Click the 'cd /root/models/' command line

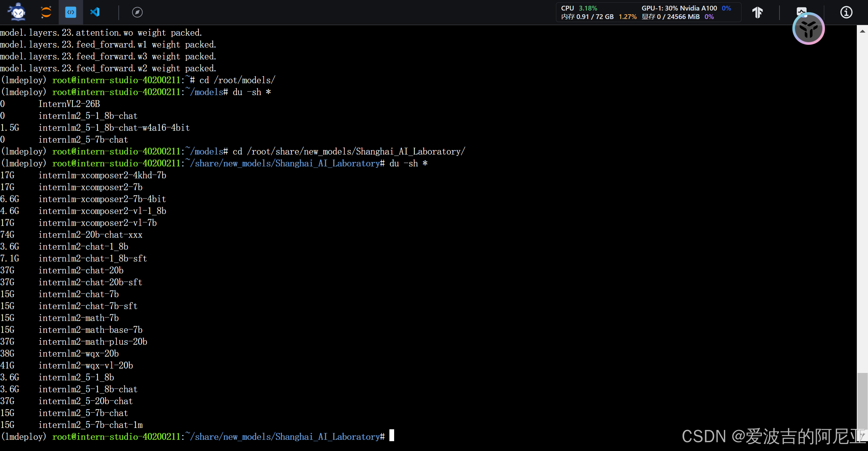[237, 80]
